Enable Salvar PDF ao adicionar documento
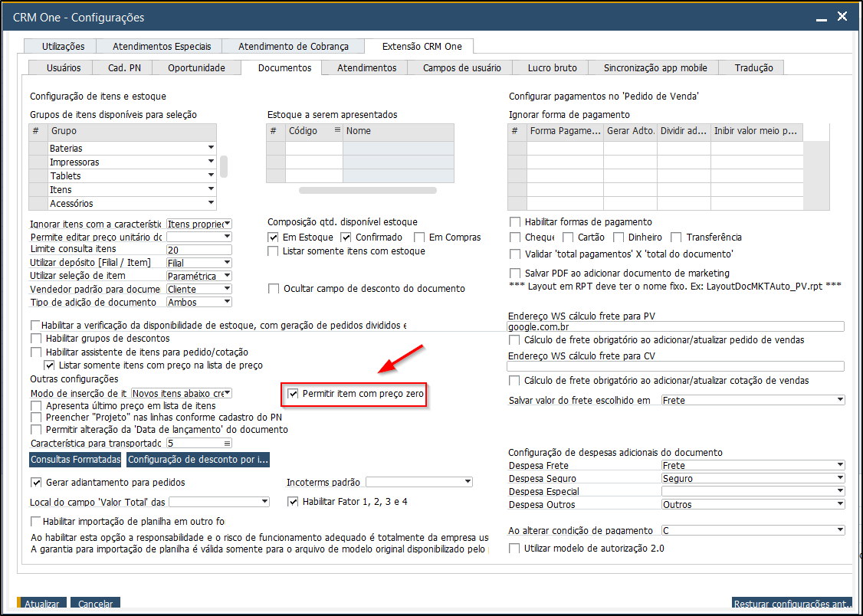This screenshot has width=863, height=616. click(515, 274)
